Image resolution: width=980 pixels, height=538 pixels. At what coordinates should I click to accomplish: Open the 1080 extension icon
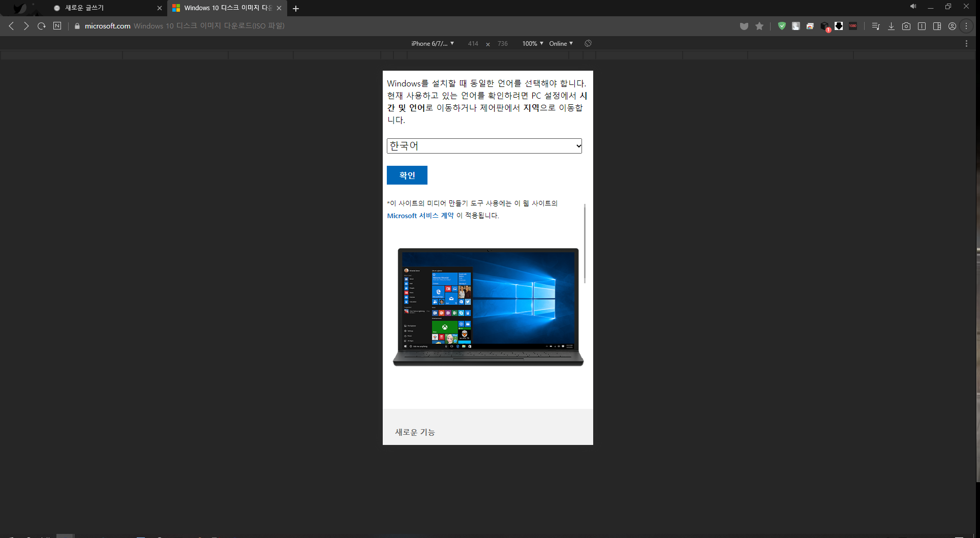tap(853, 26)
